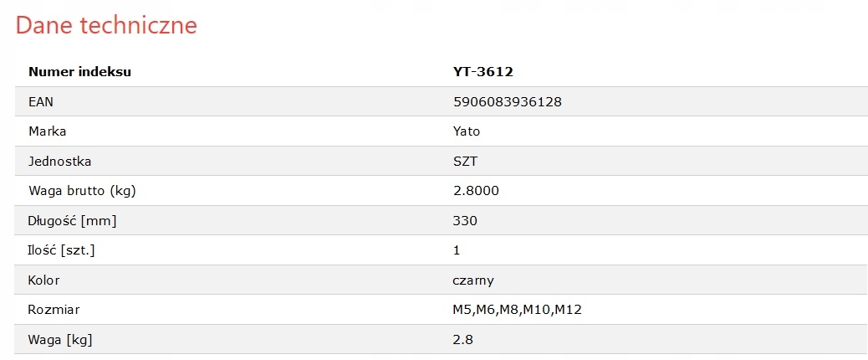Image resolution: width=868 pixels, height=360 pixels.
Task: Select the M5,M6,M8,M10,M12 size value
Action: click(x=517, y=310)
